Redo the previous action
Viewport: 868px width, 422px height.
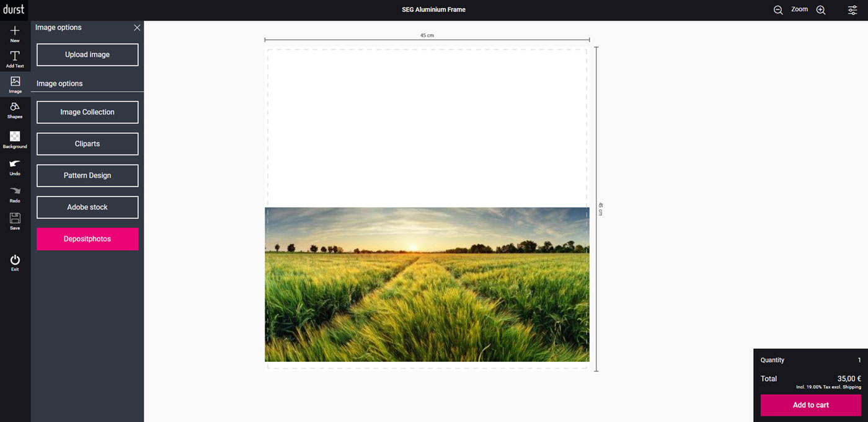pyautogui.click(x=15, y=193)
